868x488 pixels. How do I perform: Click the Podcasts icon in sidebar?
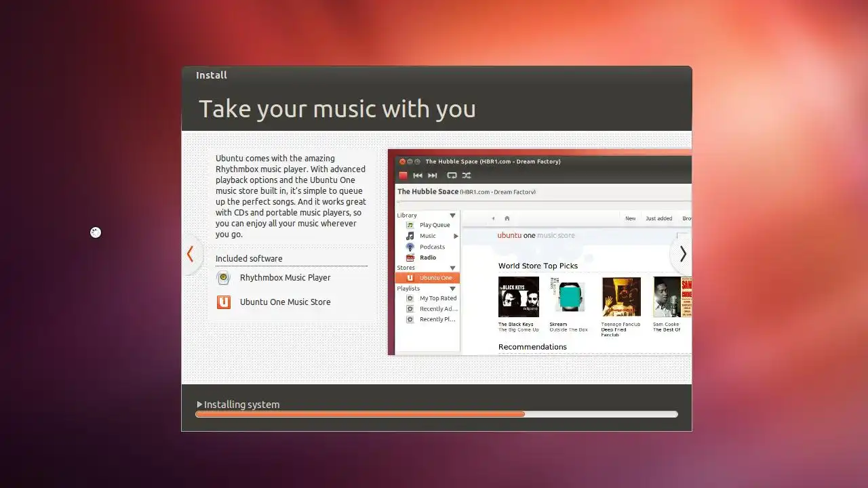410,247
